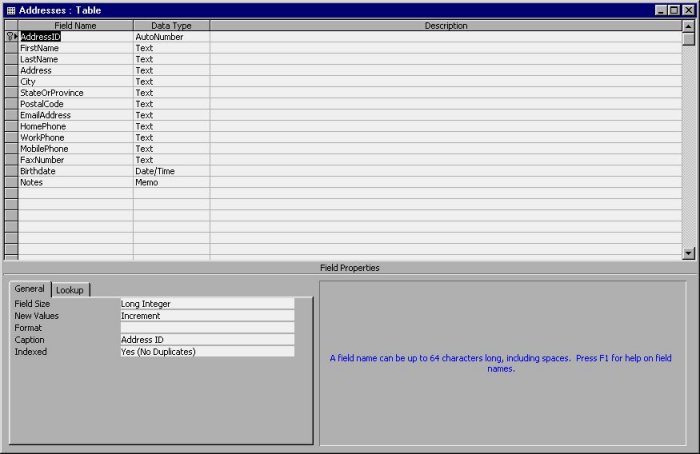Viewport: 700px width, 454px height.
Task: Click the primary key row selector for AddressID
Action: pyautogui.click(x=11, y=37)
